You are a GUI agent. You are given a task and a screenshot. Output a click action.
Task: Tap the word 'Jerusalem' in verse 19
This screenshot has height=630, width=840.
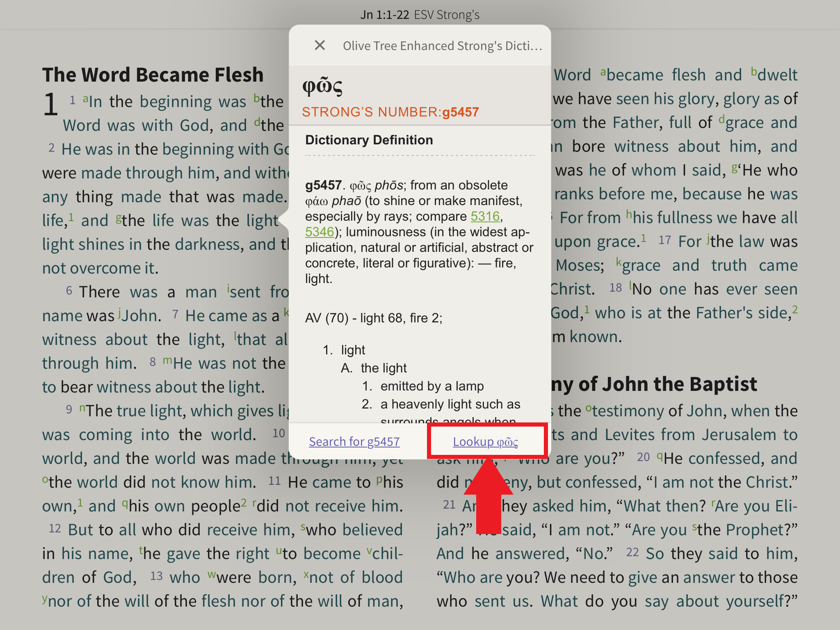coord(738,435)
